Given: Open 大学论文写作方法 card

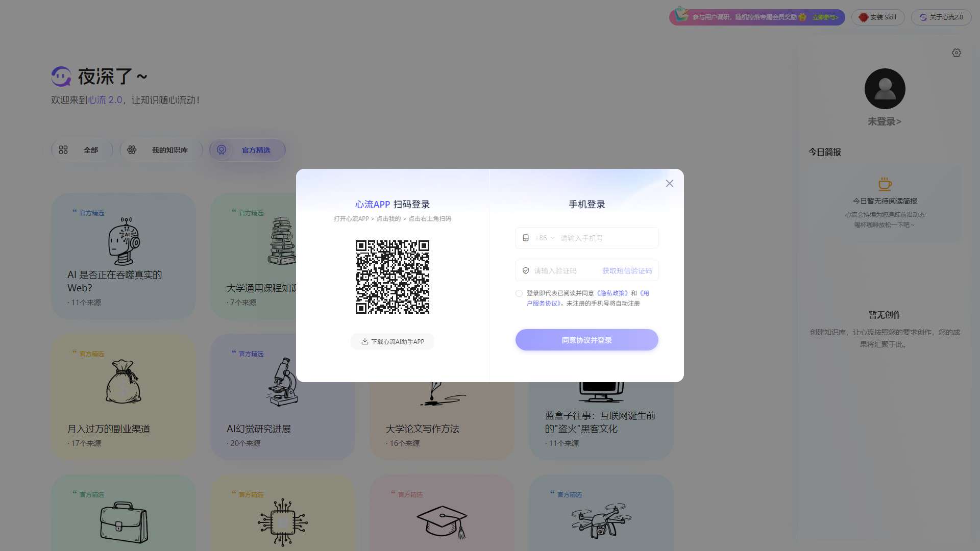Looking at the screenshot, I should [x=442, y=421].
